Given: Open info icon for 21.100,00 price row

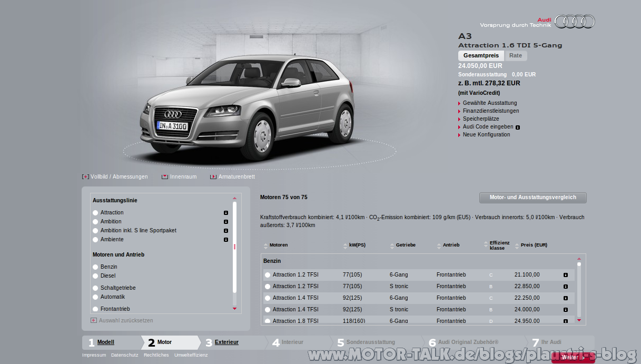Looking at the screenshot, I should 566,275.
